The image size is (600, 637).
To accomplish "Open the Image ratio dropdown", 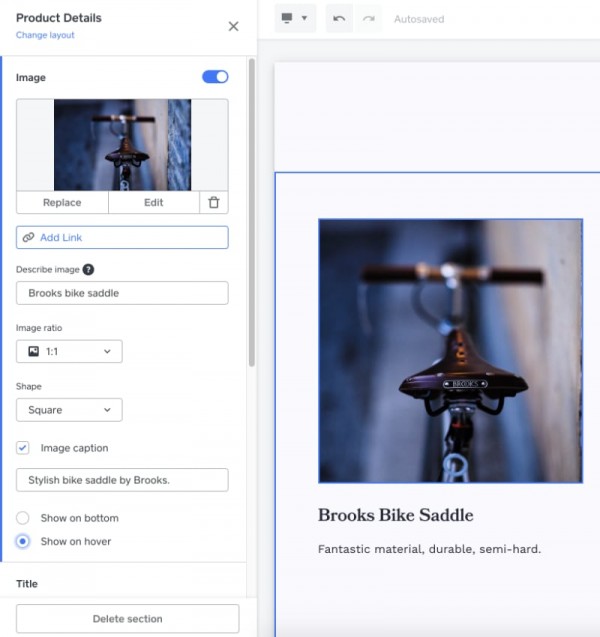I will pos(69,351).
